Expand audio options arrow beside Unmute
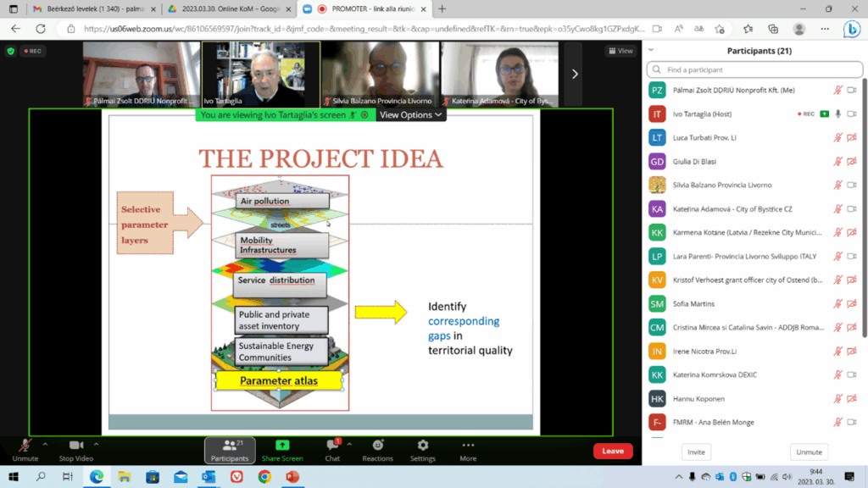 click(45, 444)
